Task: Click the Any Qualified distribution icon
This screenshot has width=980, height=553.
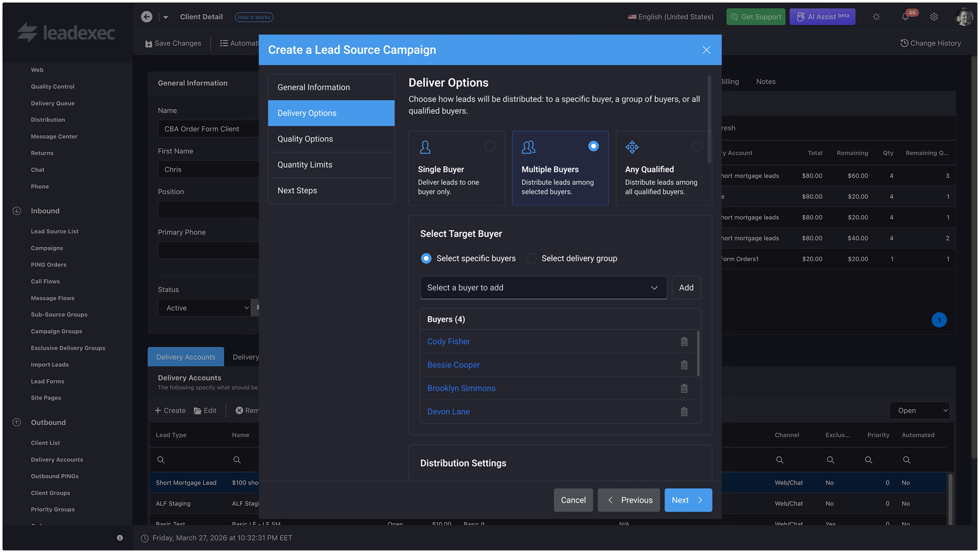Action: tap(632, 147)
